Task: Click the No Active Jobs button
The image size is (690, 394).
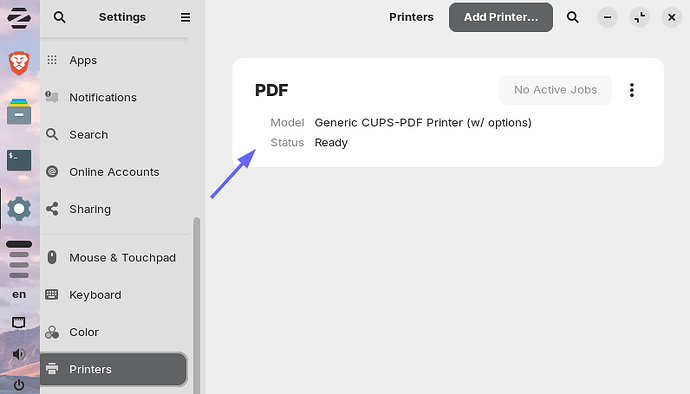Action: click(x=555, y=90)
